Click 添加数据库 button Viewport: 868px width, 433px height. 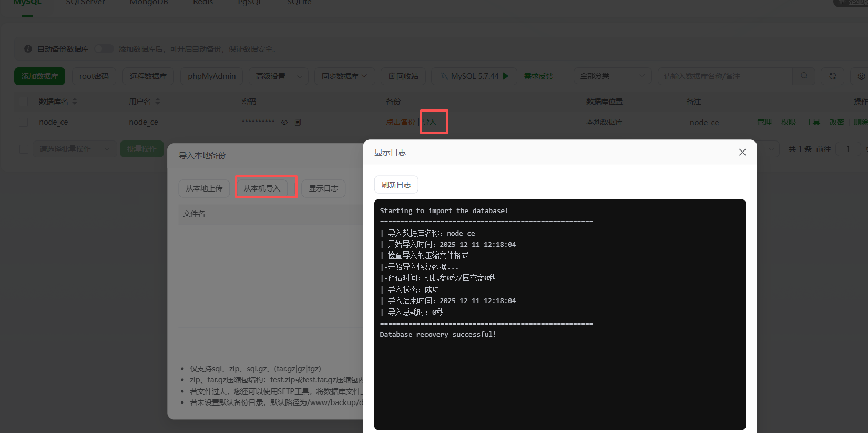(x=39, y=76)
